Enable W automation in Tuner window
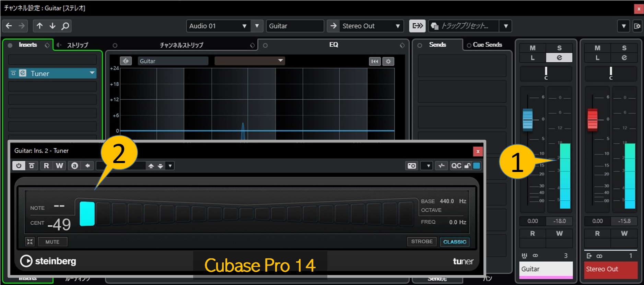644x285 pixels. (59, 166)
